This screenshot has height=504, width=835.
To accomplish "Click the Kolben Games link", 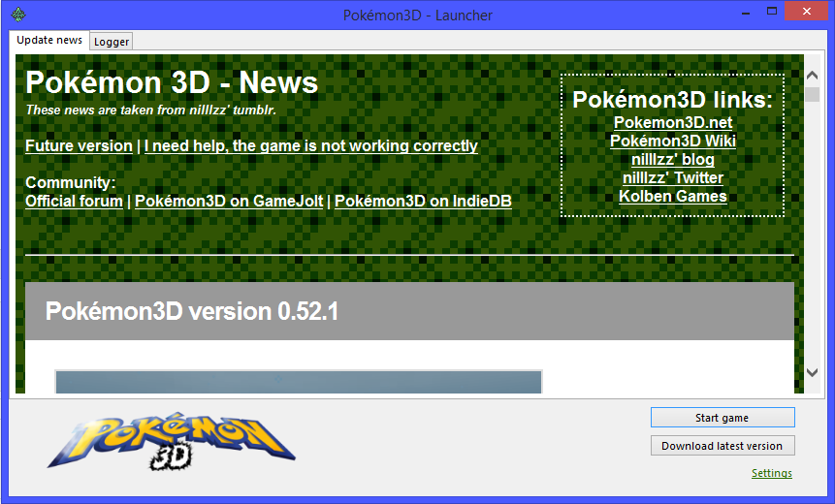I will point(672,197).
